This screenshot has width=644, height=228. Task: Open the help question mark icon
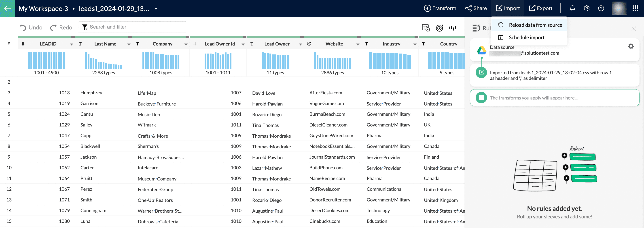point(601,8)
